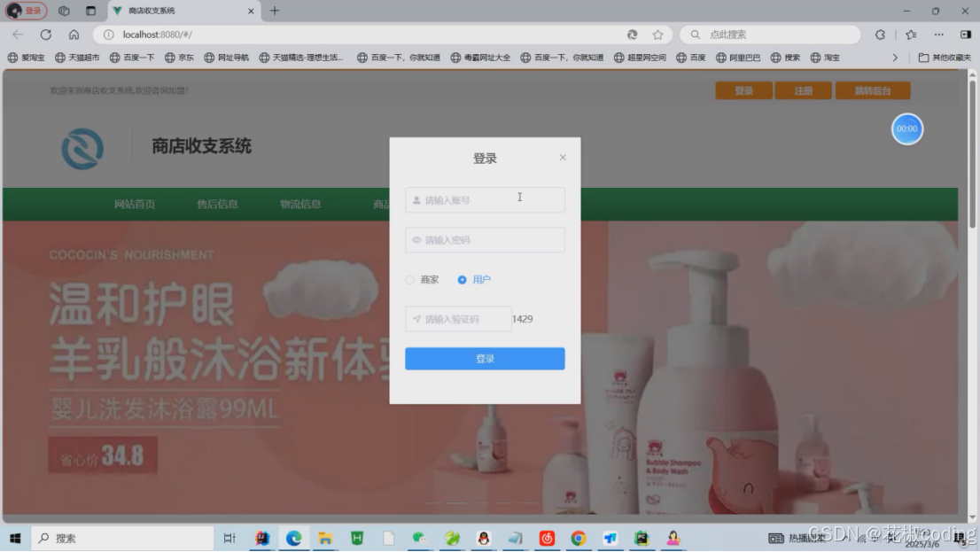The height and width of the screenshot is (552, 980).
Task: Close the 登录 login dialog
Action: (563, 158)
